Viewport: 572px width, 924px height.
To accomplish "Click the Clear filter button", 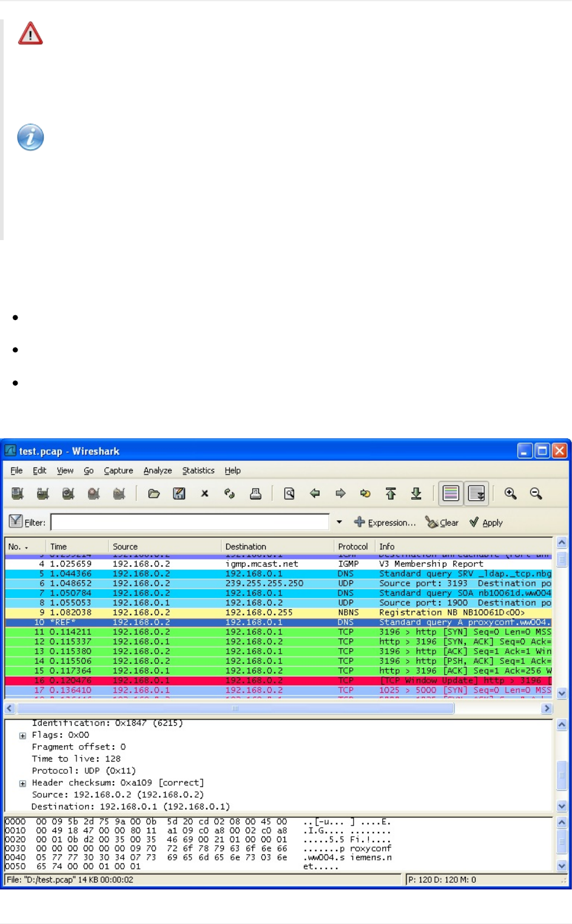I will 442,522.
